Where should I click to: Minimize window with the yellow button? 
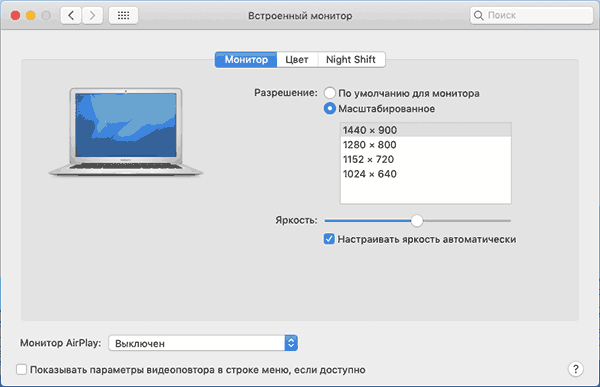click(x=31, y=16)
